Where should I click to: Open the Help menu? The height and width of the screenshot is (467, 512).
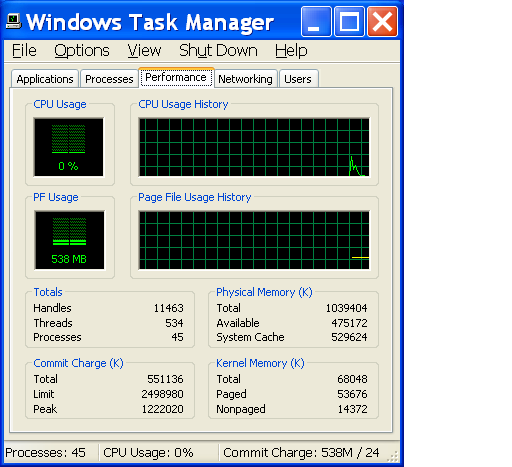click(291, 51)
